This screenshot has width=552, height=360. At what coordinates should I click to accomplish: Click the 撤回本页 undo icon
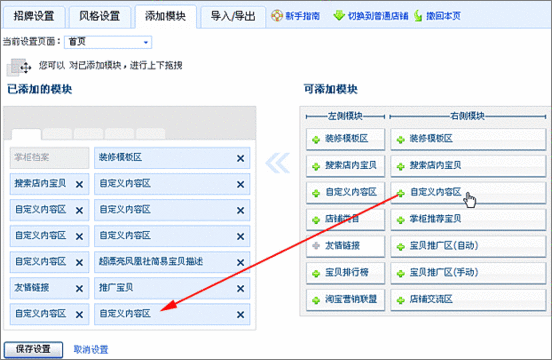click(x=418, y=15)
